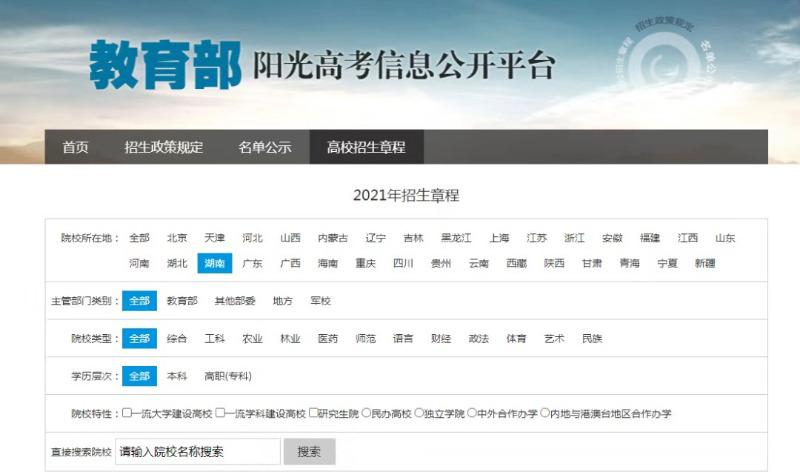
Task: Select 内地与港澳台地区合作办学 radio button
Action: click(x=544, y=413)
